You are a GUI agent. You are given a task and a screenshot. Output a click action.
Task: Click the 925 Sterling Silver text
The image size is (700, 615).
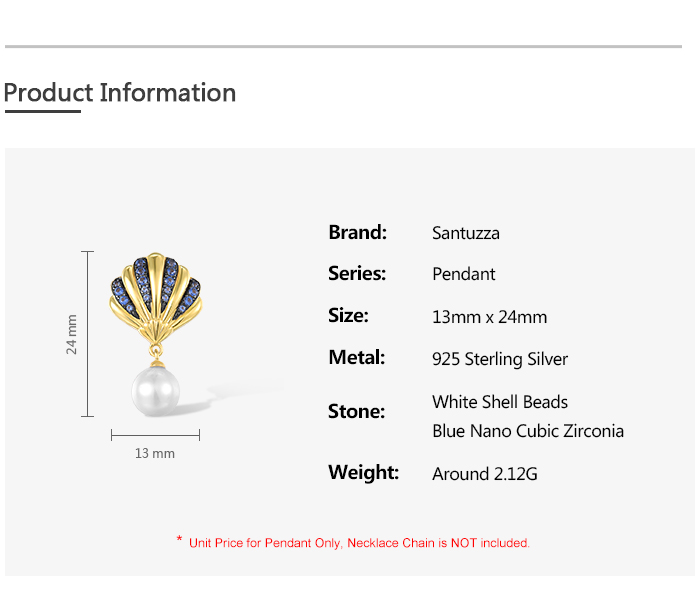pos(500,359)
